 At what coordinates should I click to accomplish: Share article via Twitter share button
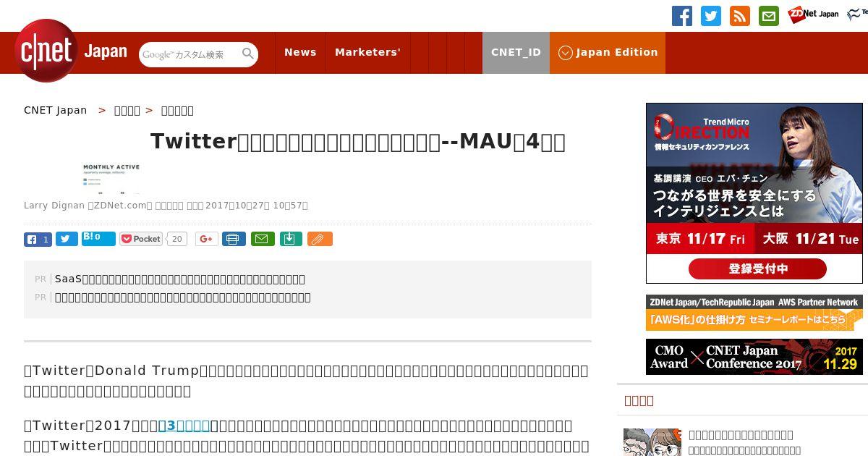(x=67, y=239)
